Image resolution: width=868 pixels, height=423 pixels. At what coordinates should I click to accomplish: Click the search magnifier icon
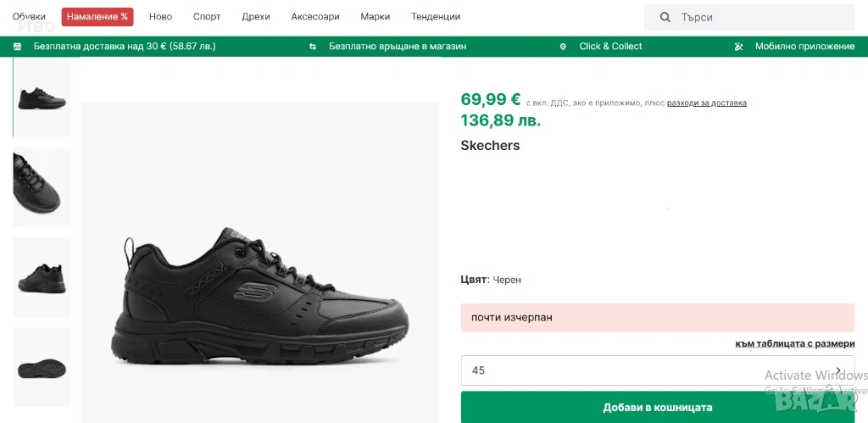pos(665,17)
